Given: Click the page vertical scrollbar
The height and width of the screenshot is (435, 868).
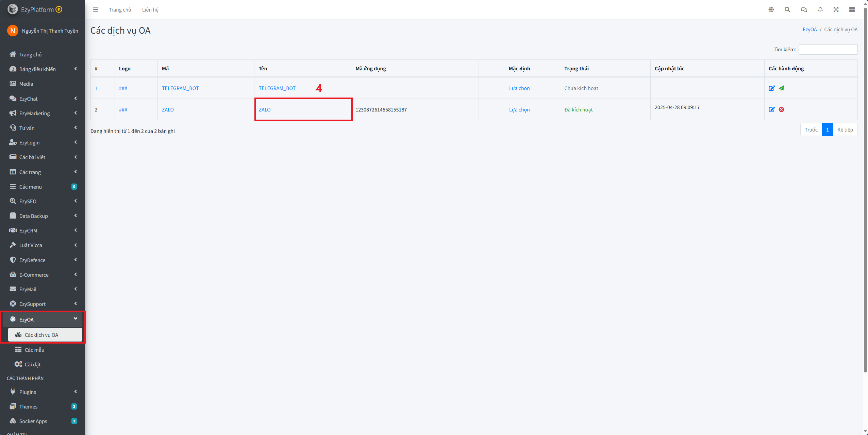Looking at the screenshot, I should click(x=865, y=190).
